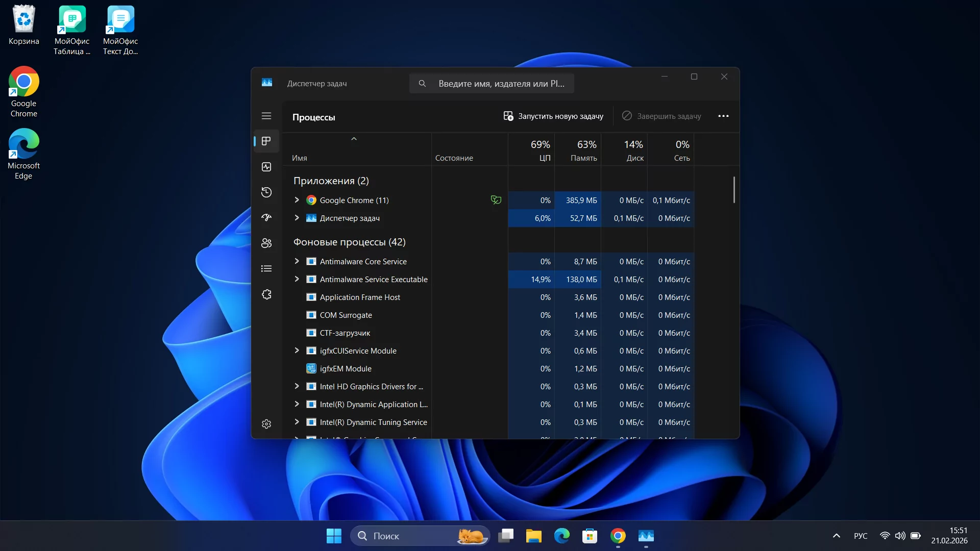Open App history page icon
This screenshot has height=551, width=980.
[266, 192]
